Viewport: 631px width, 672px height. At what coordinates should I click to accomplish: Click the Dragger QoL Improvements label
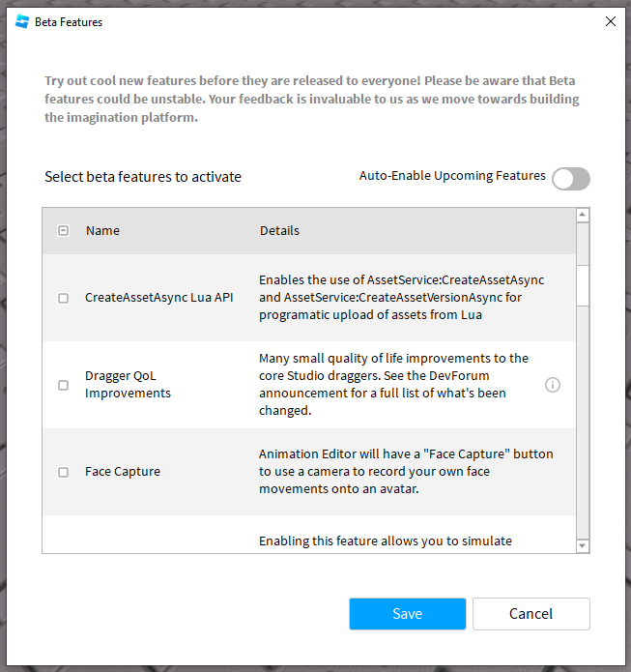128,385
